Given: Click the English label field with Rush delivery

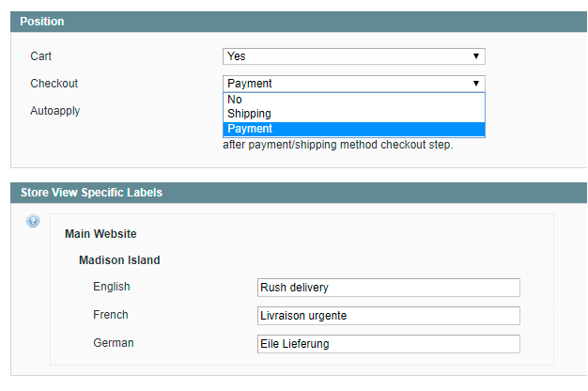Looking at the screenshot, I should [388, 288].
